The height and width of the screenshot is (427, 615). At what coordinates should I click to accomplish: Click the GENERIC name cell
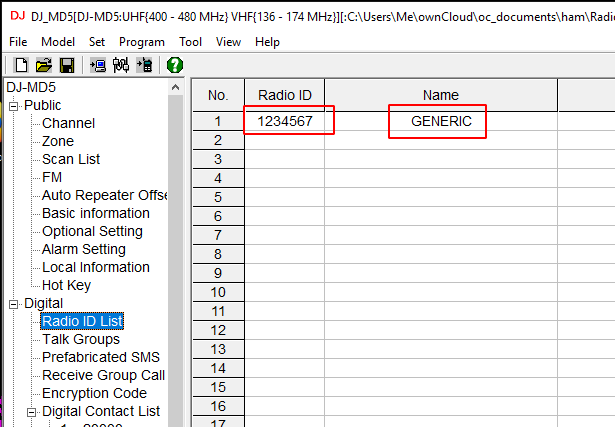click(x=441, y=121)
